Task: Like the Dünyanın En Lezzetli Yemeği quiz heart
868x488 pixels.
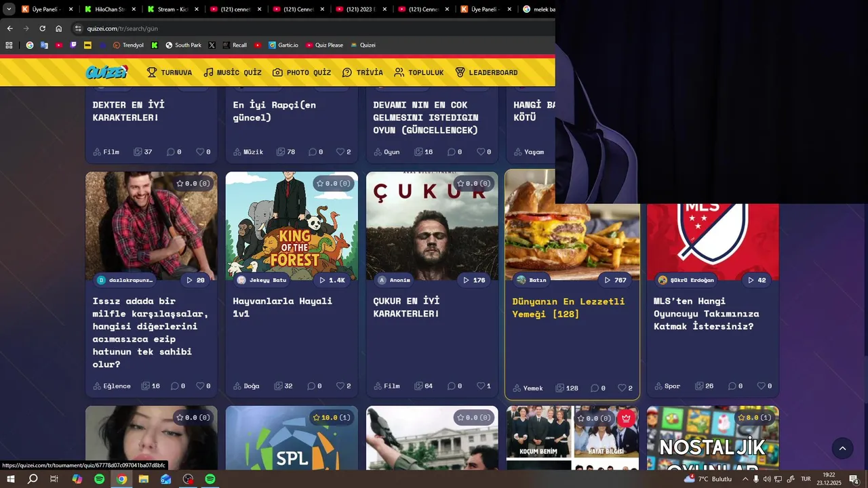Action: [x=622, y=388]
